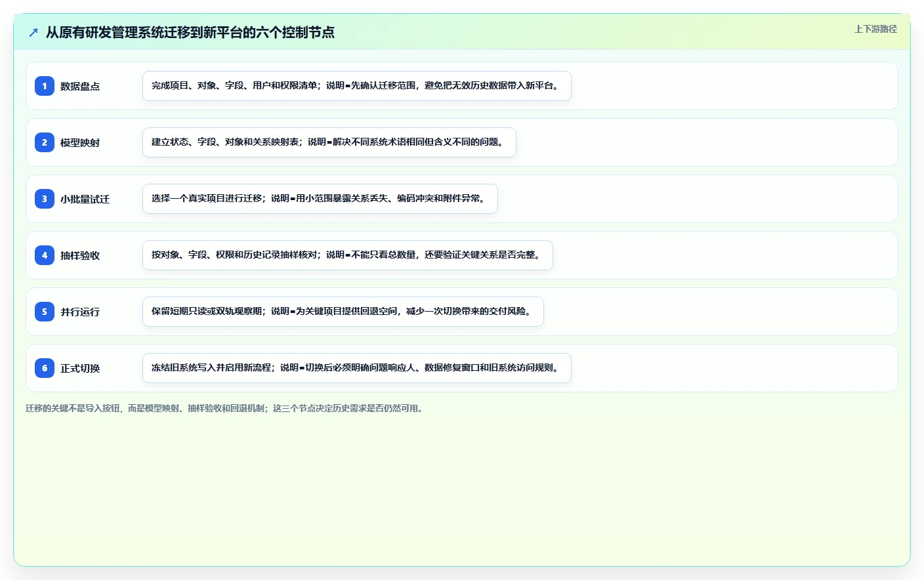Click the 数据盘点 step label
924x580 pixels.
[80, 86]
